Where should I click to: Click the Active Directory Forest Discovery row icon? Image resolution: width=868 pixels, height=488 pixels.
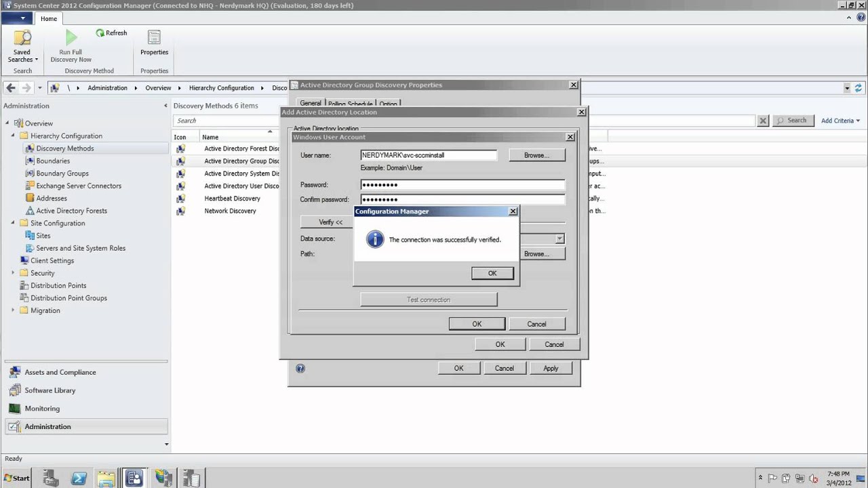click(180, 148)
